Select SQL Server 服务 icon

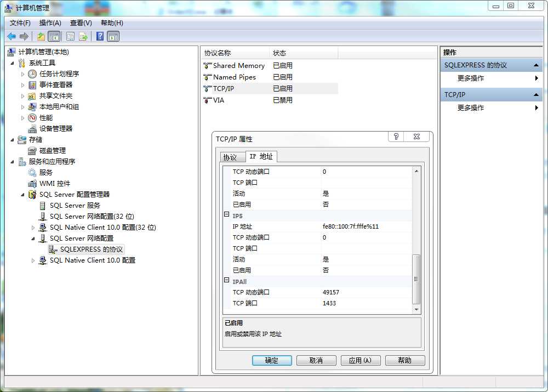pos(43,205)
